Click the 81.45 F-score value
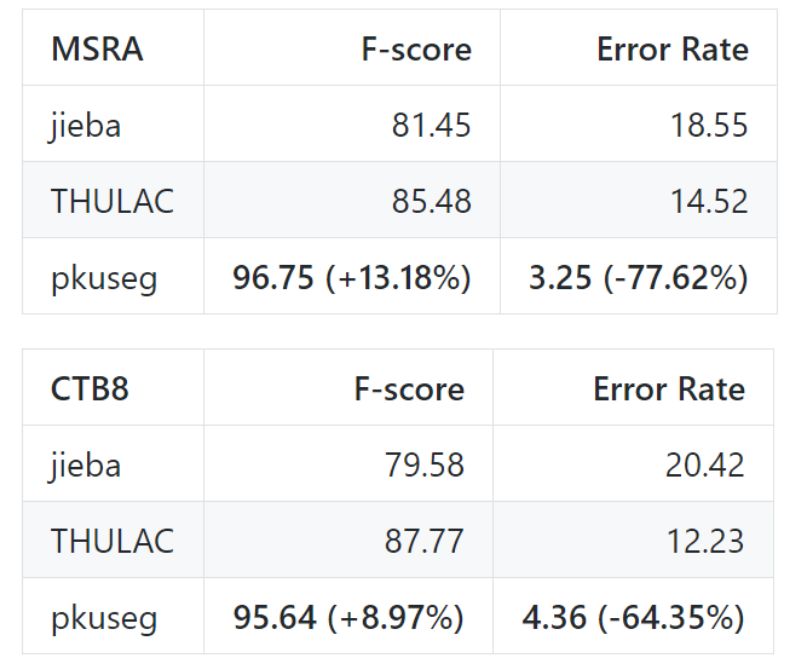This screenshot has width=790, height=664. point(430,125)
